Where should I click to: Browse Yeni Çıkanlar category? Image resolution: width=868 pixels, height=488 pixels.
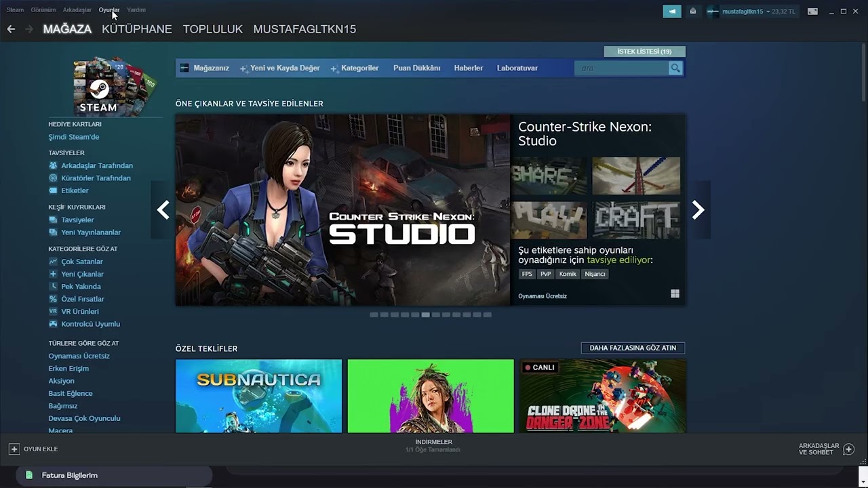tap(82, 274)
